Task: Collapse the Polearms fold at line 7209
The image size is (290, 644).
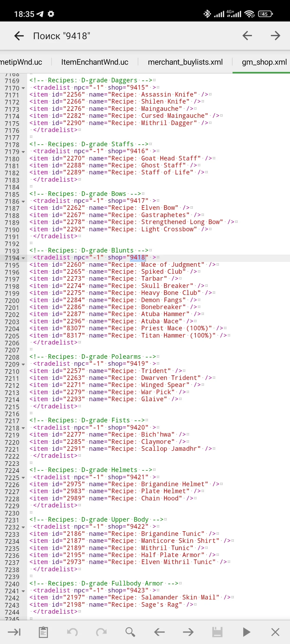Action: click(23, 364)
